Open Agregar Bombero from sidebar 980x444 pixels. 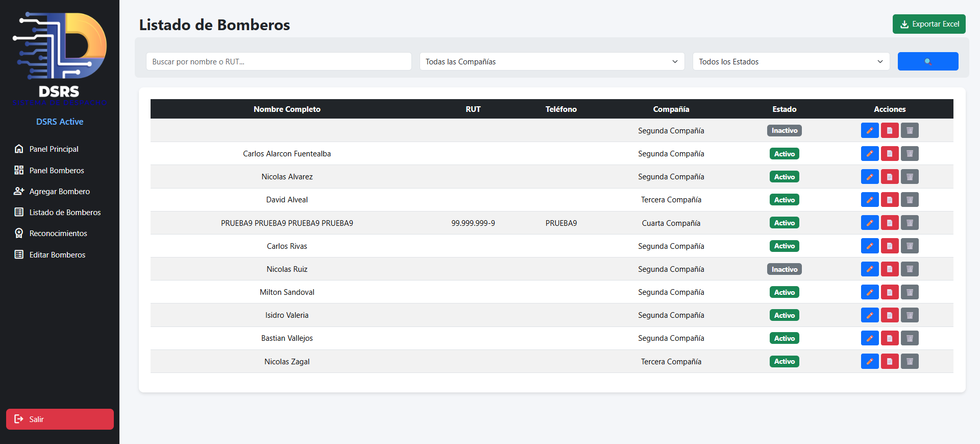click(x=59, y=192)
